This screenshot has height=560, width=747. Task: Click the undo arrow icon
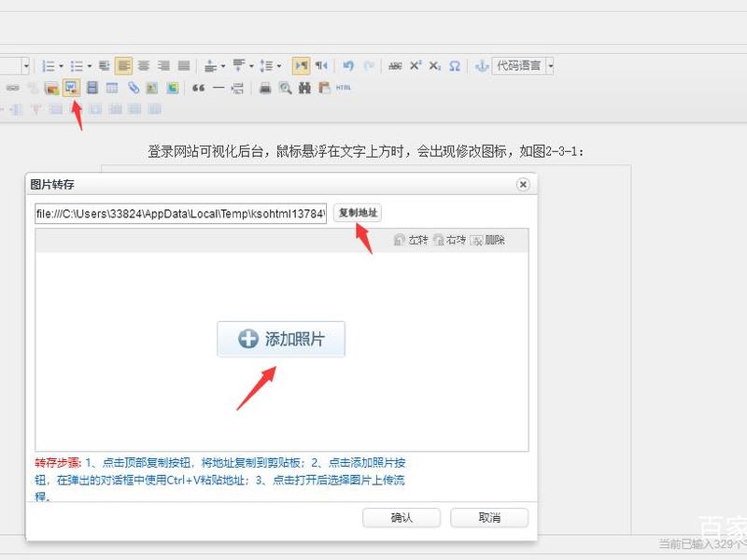(348, 65)
